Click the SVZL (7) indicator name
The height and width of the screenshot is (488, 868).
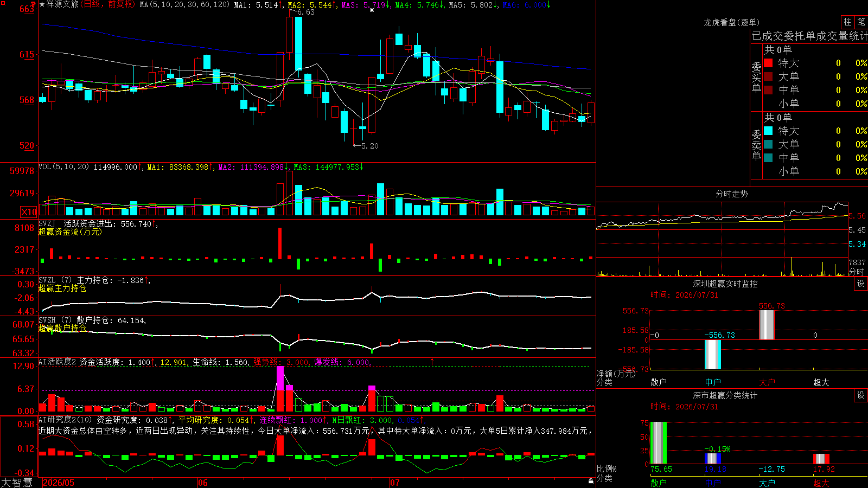55,280
